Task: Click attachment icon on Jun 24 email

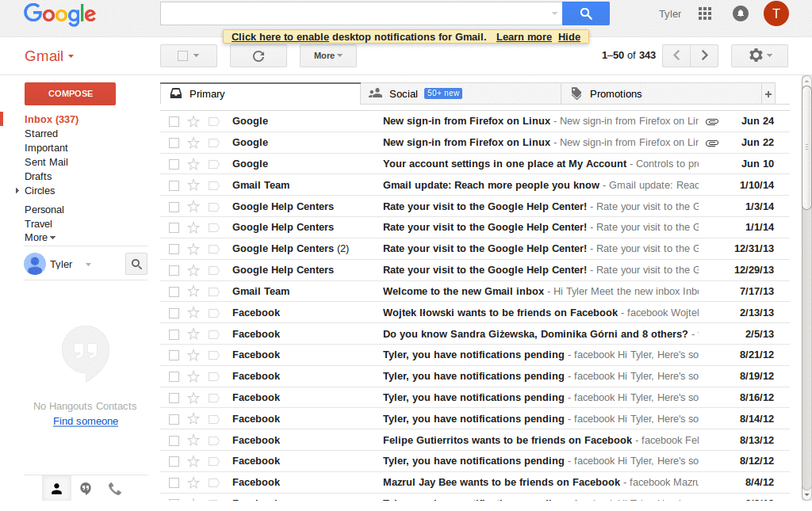Action: [x=712, y=121]
